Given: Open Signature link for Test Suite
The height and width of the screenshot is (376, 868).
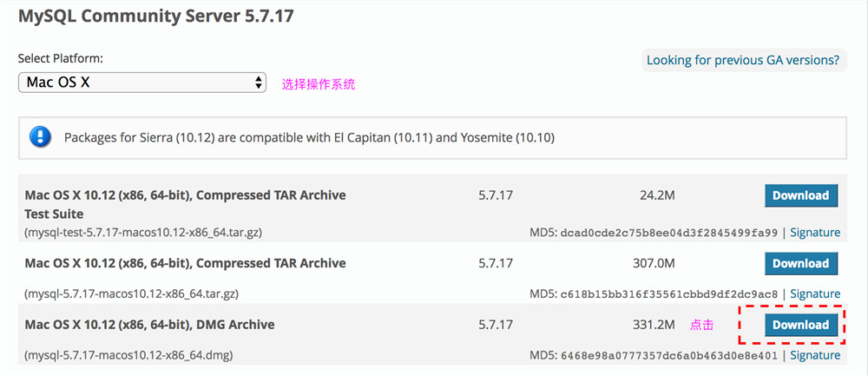Looking at the screenshot, I should coord(815,232).
